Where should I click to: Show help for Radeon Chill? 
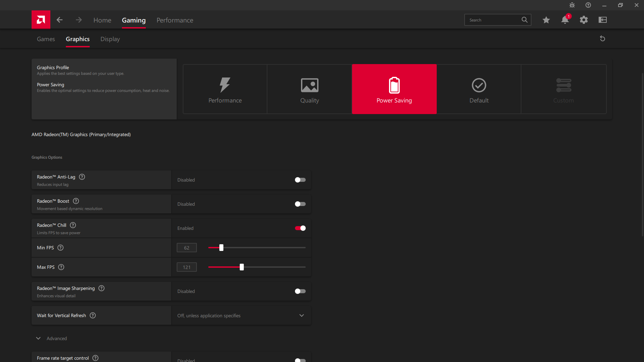pos(73,225)
